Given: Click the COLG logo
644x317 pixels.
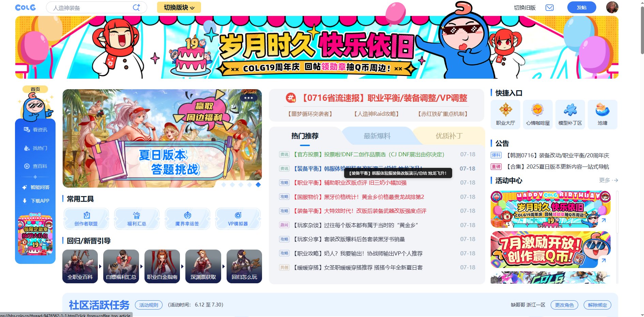Looking at the screenshot, I should [25, 7].
